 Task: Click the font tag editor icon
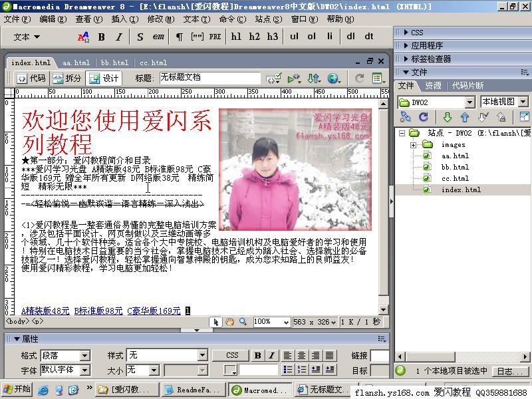point(84,37)
